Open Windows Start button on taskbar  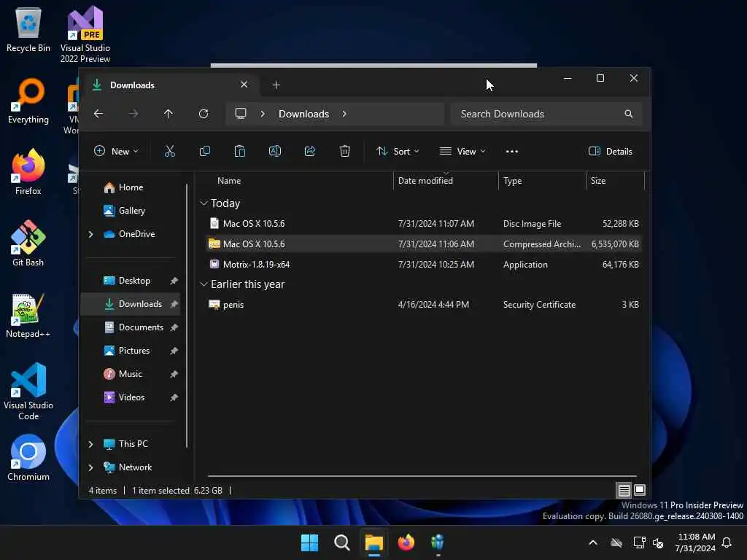(x=309, y=542)
